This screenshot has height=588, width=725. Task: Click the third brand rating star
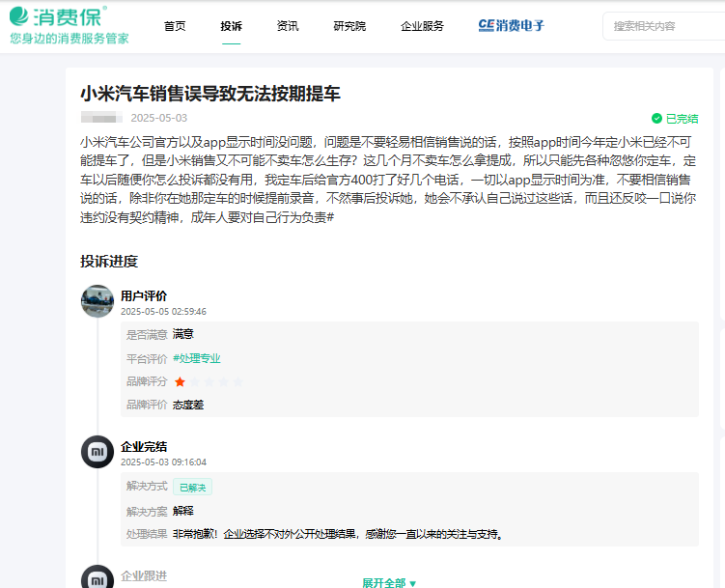point(209,381)
